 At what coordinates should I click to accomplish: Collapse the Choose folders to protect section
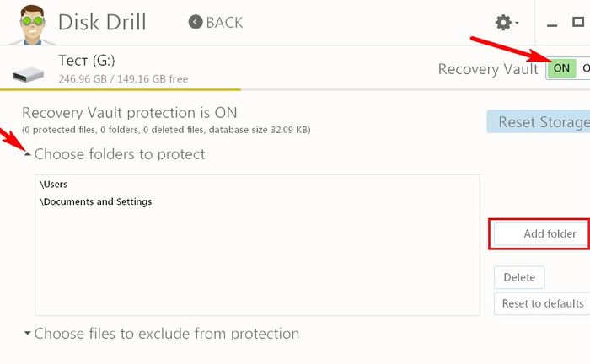click(x=28, y=155)
